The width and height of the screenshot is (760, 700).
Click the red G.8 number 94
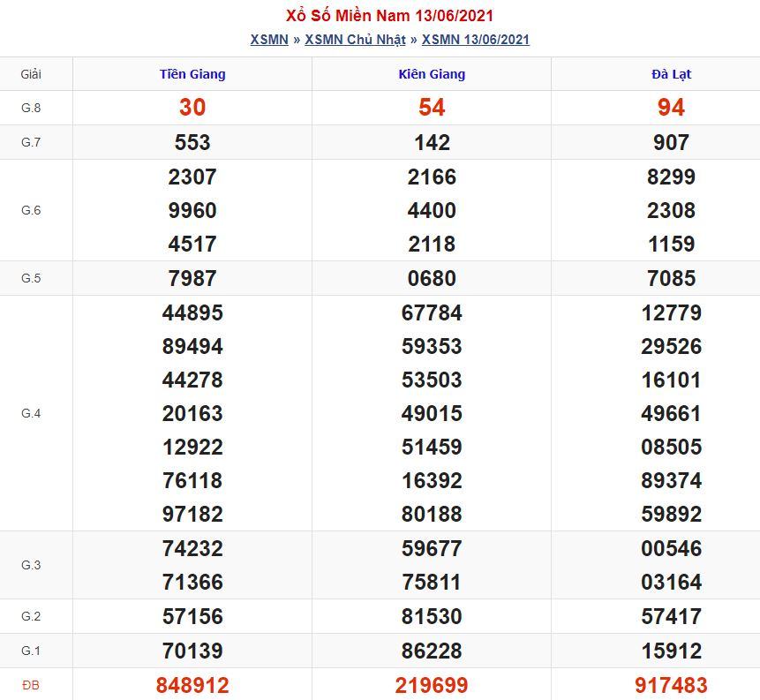pos(672,107)
